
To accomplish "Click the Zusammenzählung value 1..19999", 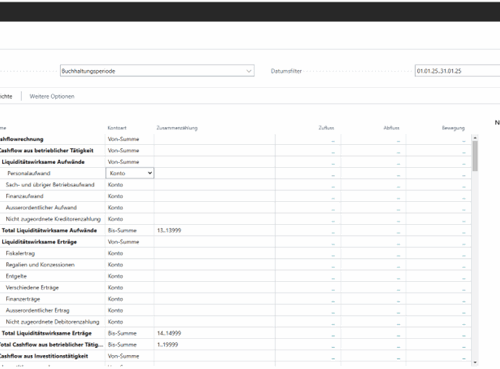I will coord(167,345).
